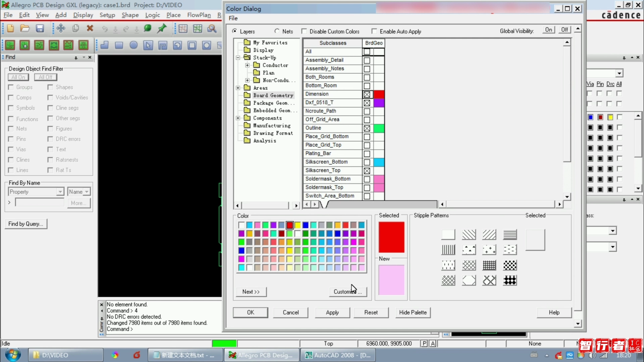Click the magnifying glass zoom icon
Image resolution: width=644 pixels, height=362 pixels.
(212, 29)
